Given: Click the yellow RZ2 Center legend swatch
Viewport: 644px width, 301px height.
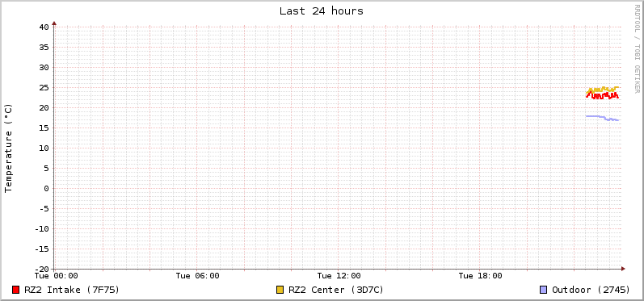Looking at the screenshot, I should click(280, 290).
